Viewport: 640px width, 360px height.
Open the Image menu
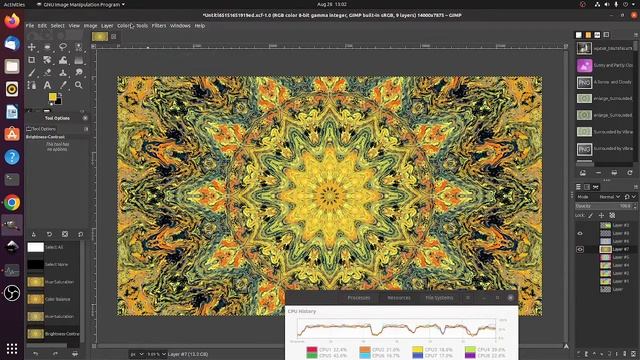point(90,26)
